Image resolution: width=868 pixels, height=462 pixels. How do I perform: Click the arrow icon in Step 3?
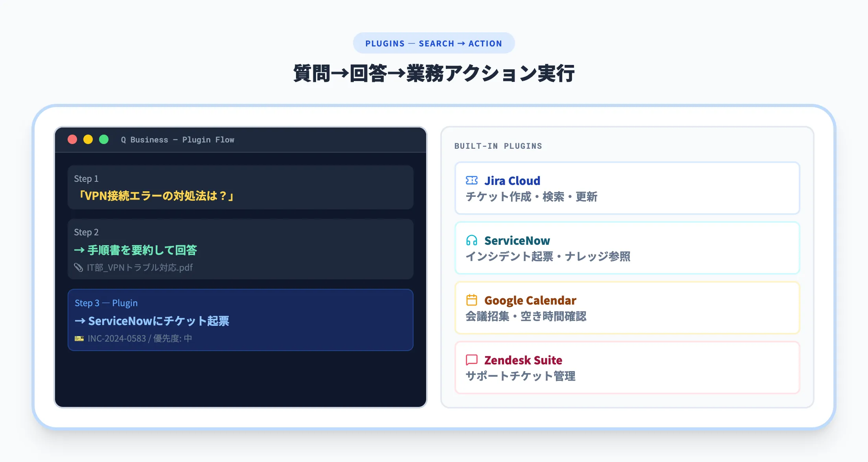[x=79, y=321]
